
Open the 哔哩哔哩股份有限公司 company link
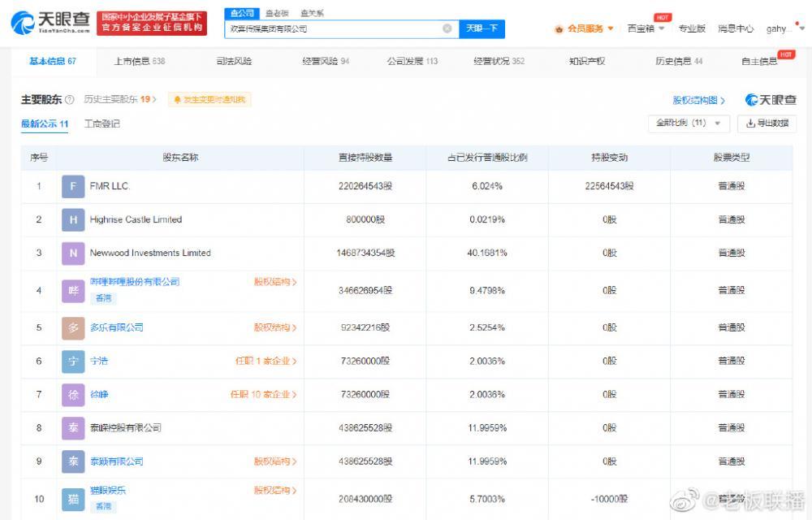(135, 282)
